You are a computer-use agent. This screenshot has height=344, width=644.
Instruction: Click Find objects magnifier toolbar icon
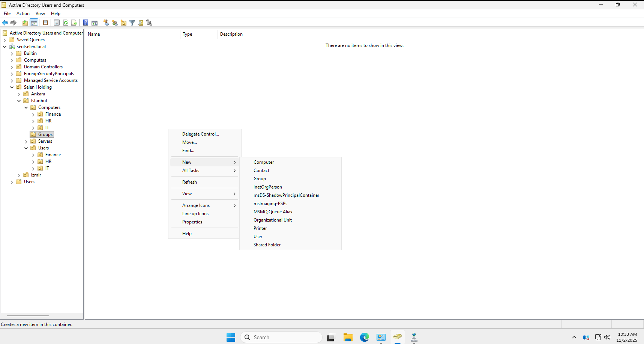tap(141, 23)
